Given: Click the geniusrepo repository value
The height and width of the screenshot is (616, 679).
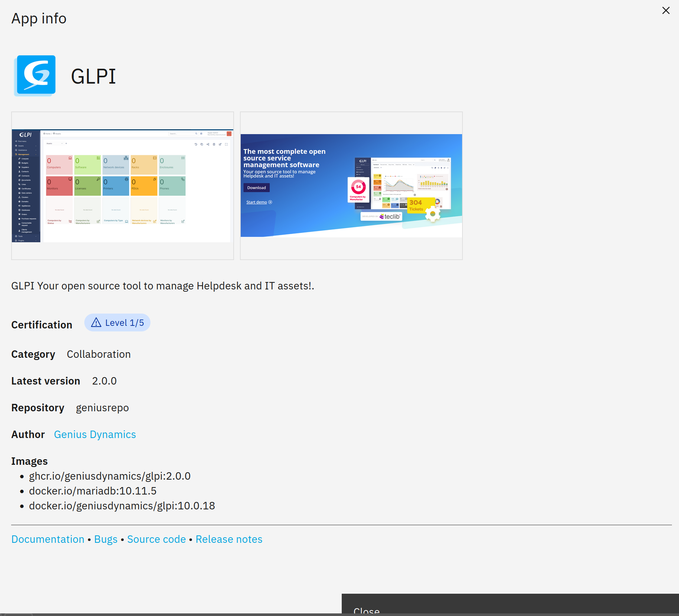Looking at the screenshot, I should click(x=102, y=408).
